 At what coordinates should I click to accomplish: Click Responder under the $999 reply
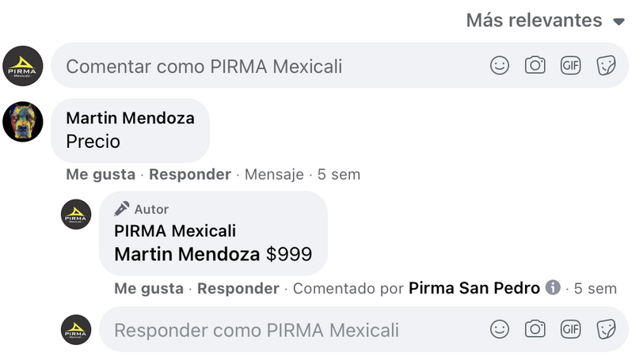238,289
